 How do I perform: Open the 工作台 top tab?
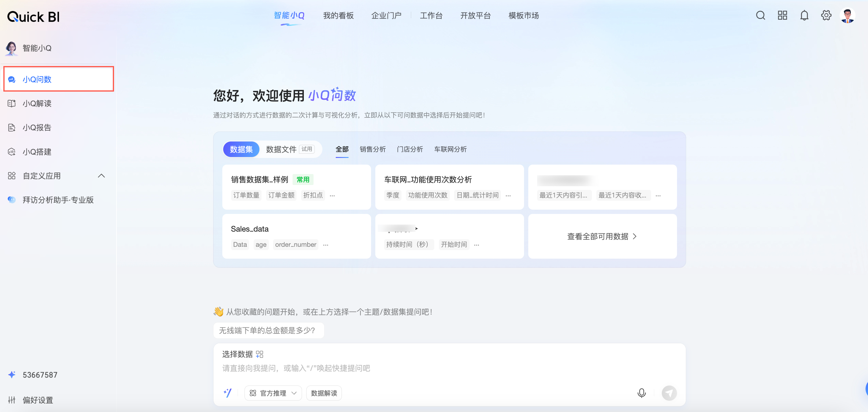click(x=431, y=16)
